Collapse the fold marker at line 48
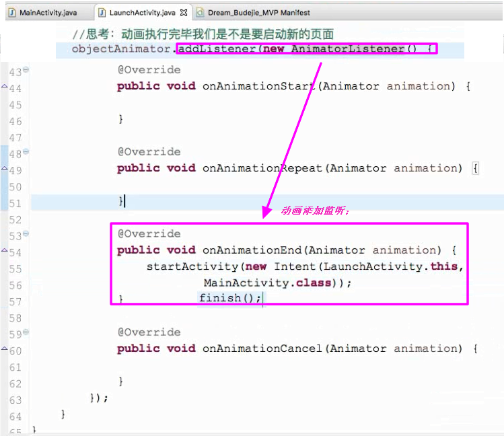504x436 pixels. pos(26,151)
